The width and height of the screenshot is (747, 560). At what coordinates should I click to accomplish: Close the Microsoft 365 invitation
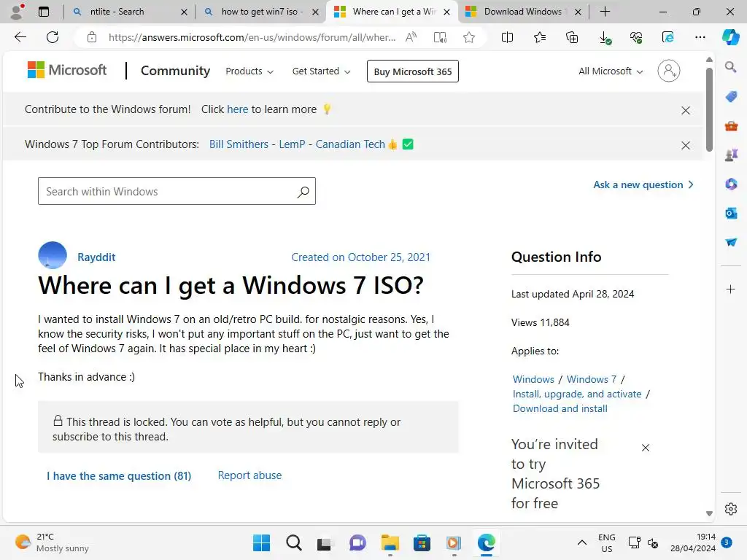coord(646,448)
